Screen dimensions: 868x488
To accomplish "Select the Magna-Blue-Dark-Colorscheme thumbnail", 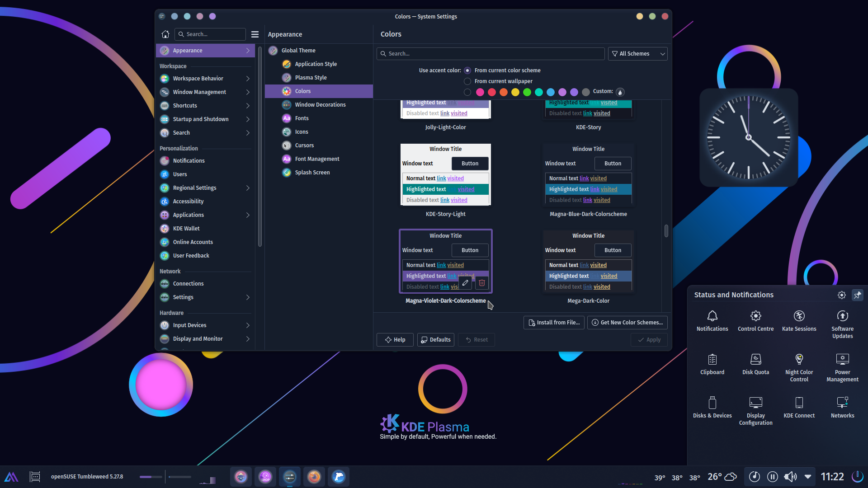I will click(x=588, y=174).
